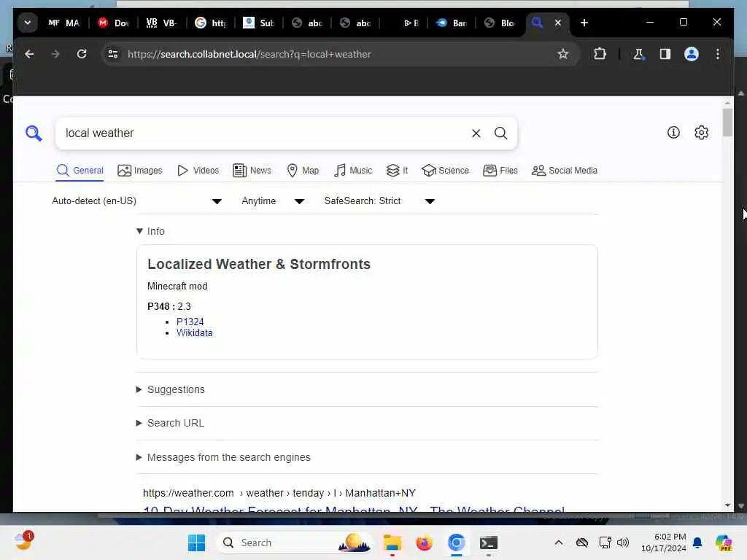Toggle the browser side panel
The image size is (747, 560).
click(x=665, y=54)
